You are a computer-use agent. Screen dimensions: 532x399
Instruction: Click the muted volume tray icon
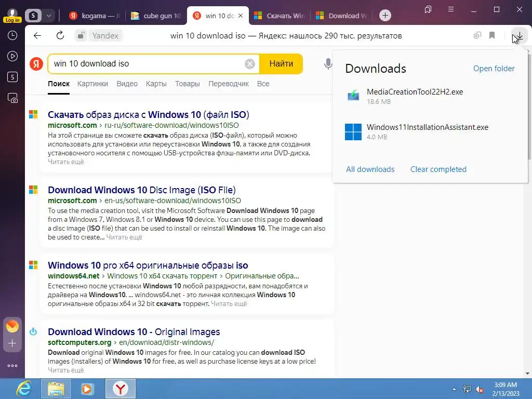[480, 389]
